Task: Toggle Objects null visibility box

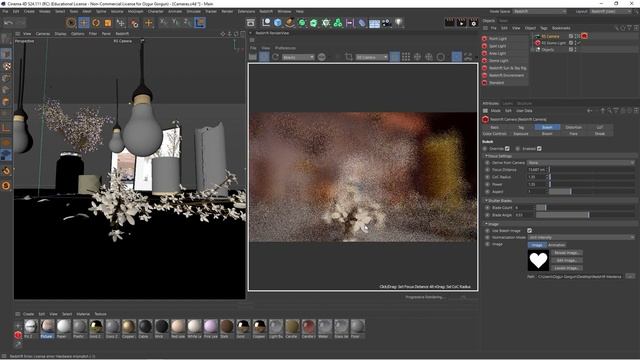Action: coord(571,49)
